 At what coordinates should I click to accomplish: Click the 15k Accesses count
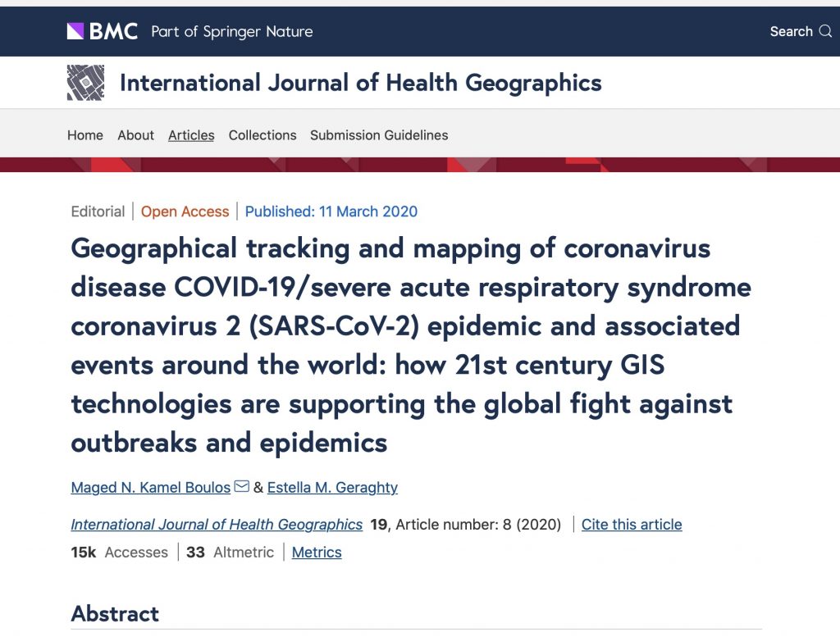click(x=120, y=552)
